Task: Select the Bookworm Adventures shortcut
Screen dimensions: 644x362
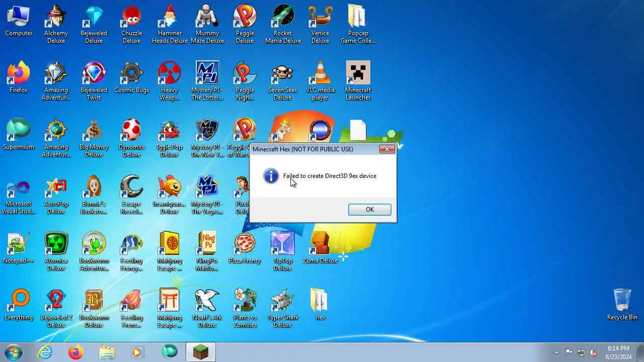Action: pos(94,251)
